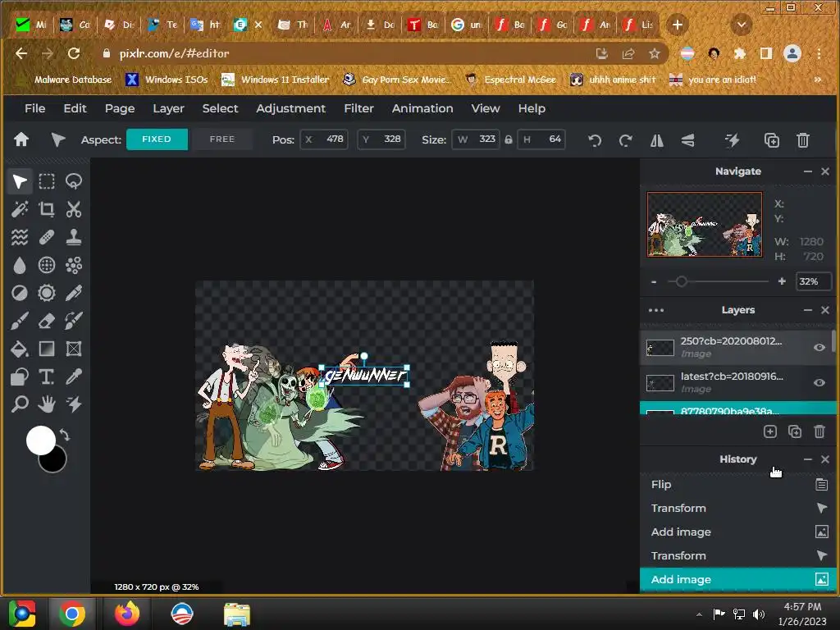Duplicate layer from options bar

[771, 140]
